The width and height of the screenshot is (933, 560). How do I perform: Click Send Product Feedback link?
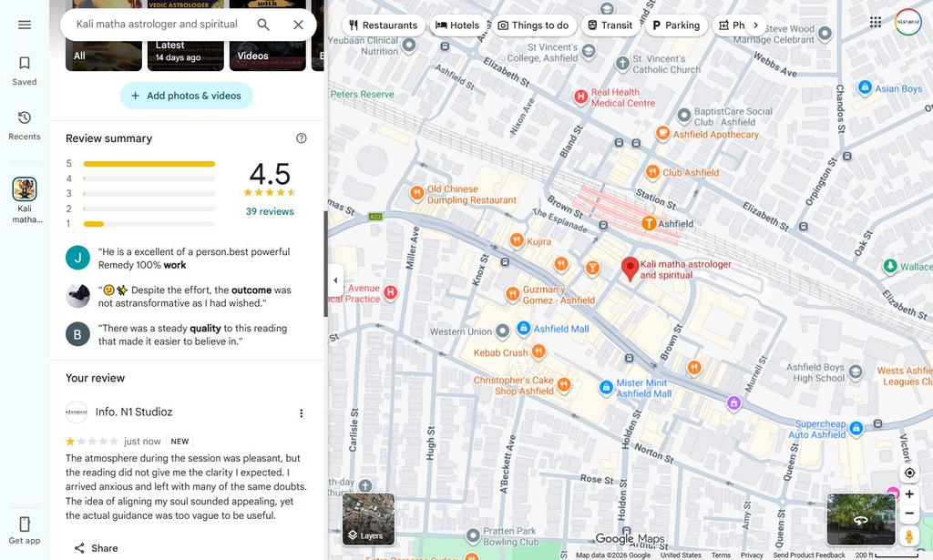(x=809, y=555)
